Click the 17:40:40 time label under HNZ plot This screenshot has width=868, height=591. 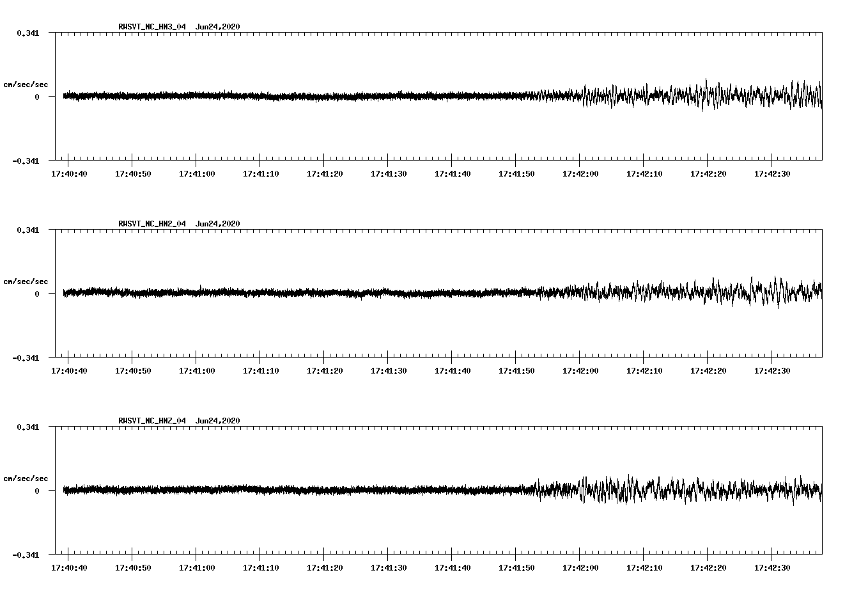69,568
